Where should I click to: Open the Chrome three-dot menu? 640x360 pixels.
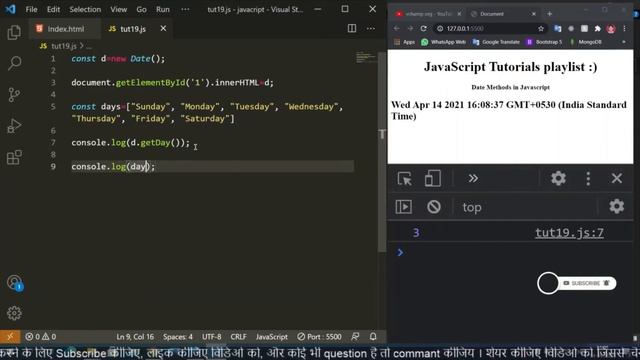tap(624, 29)
